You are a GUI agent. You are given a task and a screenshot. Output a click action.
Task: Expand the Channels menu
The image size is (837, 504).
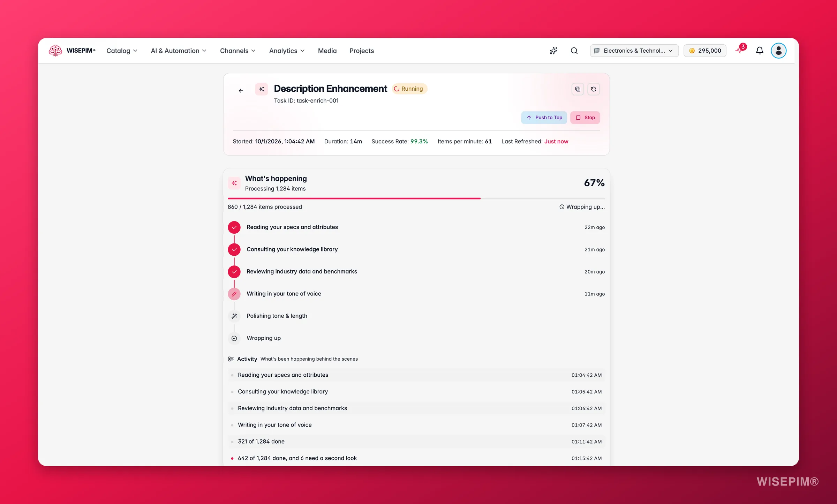[238, 51]
